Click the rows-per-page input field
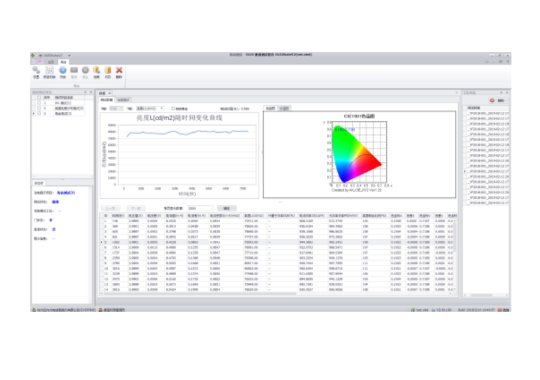540x380 pixels. point(200,208)
